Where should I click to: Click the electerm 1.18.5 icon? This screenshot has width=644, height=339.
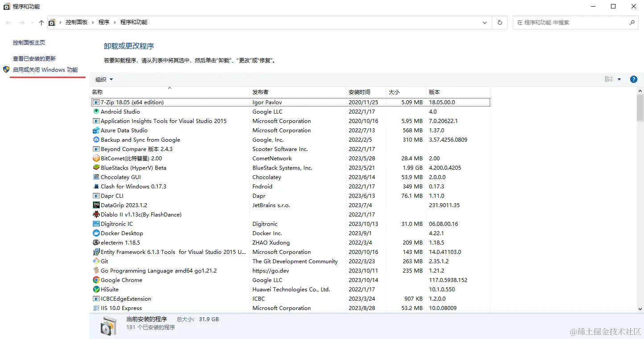point(96,243)
